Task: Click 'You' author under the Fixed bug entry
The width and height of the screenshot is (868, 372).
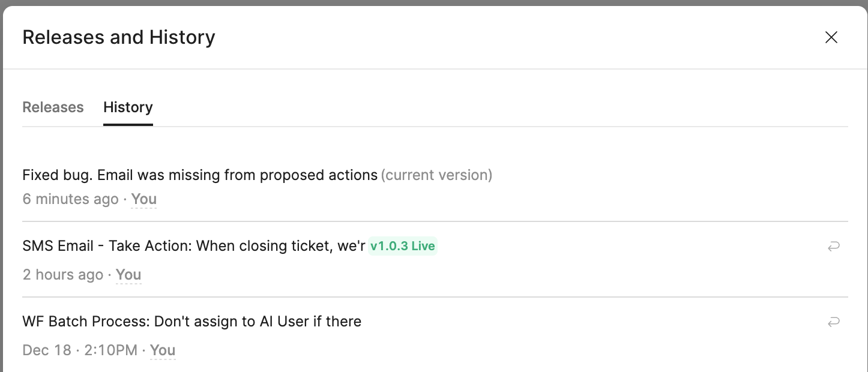Action: pos(144,199)
